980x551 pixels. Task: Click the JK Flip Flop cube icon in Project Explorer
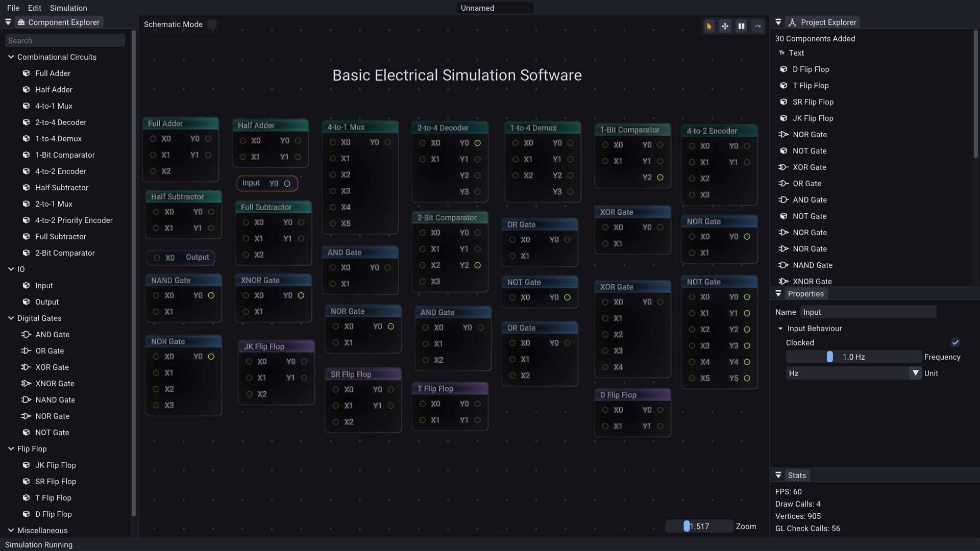tap(783, 118)
